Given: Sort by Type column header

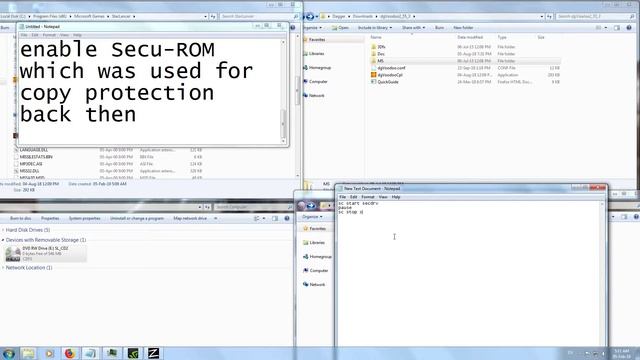Looking at the screenshot, I should (502, 37).
